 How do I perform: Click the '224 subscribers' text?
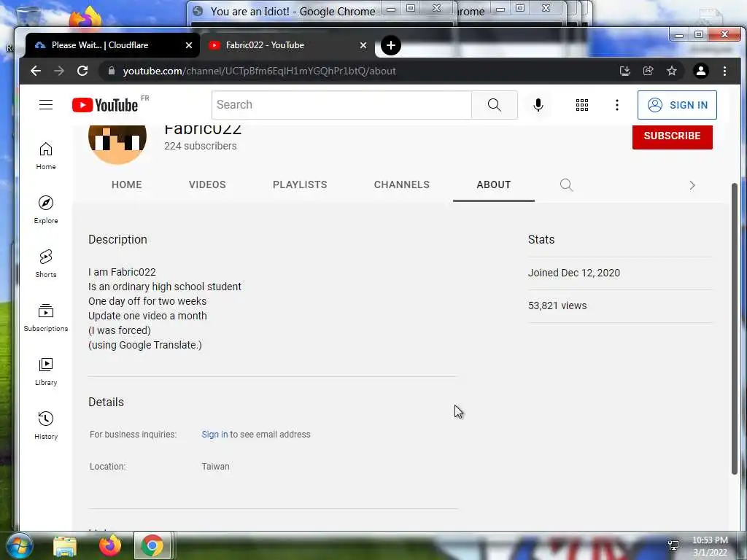coord(200,146)
